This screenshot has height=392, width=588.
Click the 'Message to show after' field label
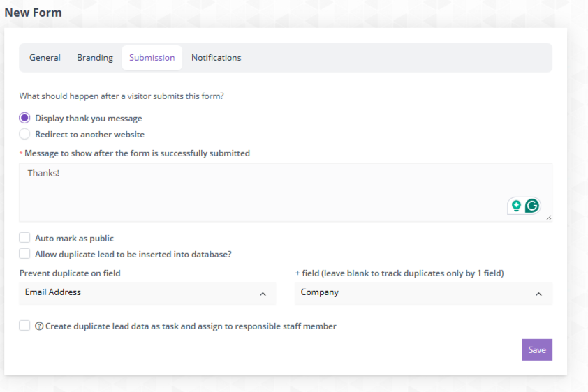137,153
